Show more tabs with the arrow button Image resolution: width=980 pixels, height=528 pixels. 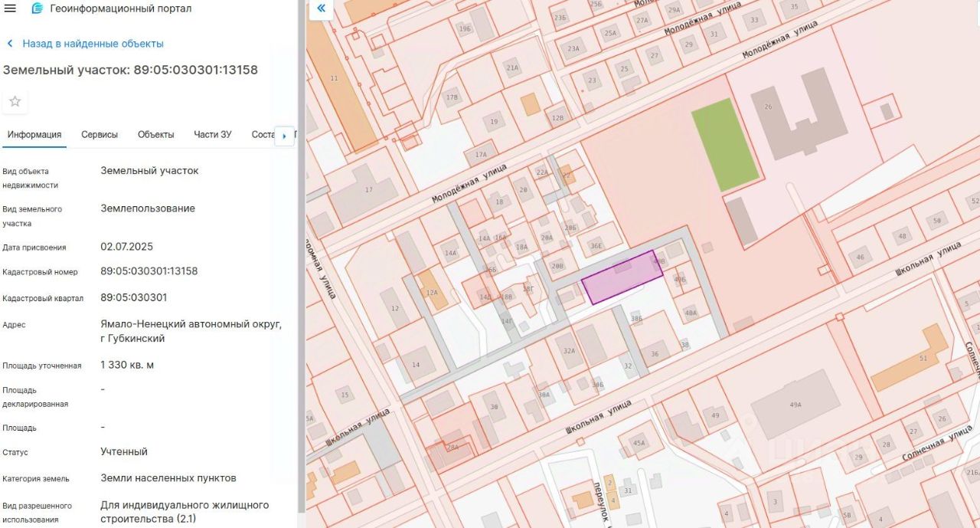point(285,136)
